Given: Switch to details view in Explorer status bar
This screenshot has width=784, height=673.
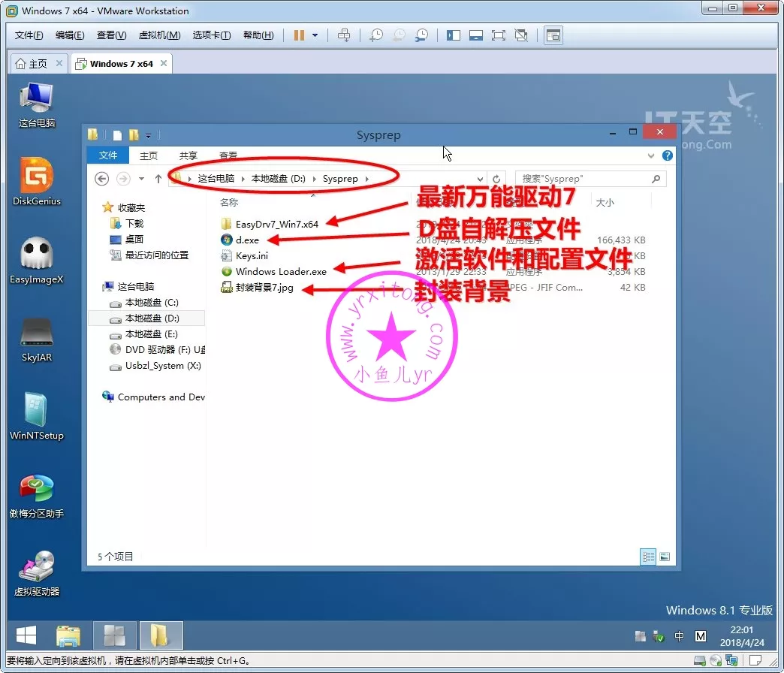Looking at the screenshot, I should coord(647,557).
